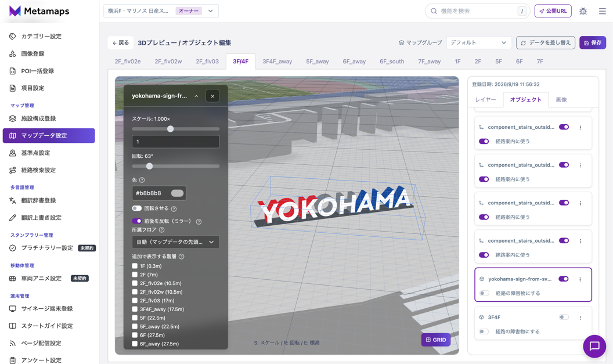Open プラチナラリー設定 in the sidebar
The width and height of the screenshot is (613, 364).
point(47,248)
